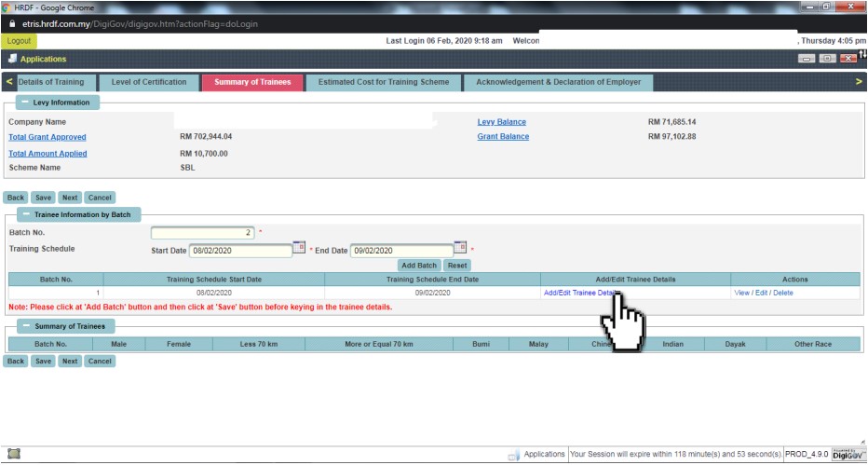This screenshot has height=465, width=868.
Task: Click right arrow to scroll tabs
Action: (858, 82)
